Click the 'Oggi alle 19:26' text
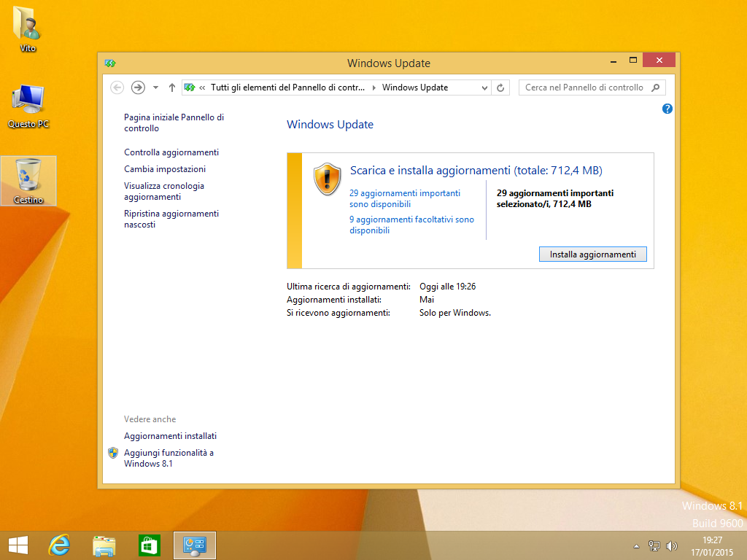 447,287
